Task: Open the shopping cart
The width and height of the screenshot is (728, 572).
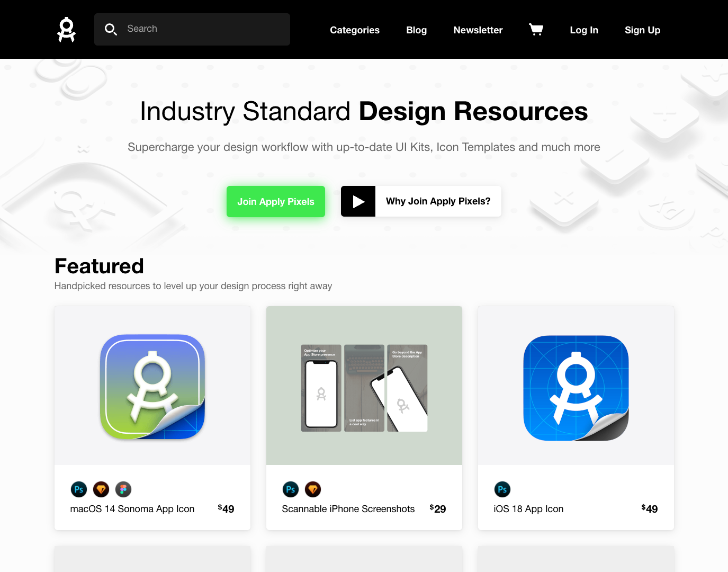Action: click(536, 30)
